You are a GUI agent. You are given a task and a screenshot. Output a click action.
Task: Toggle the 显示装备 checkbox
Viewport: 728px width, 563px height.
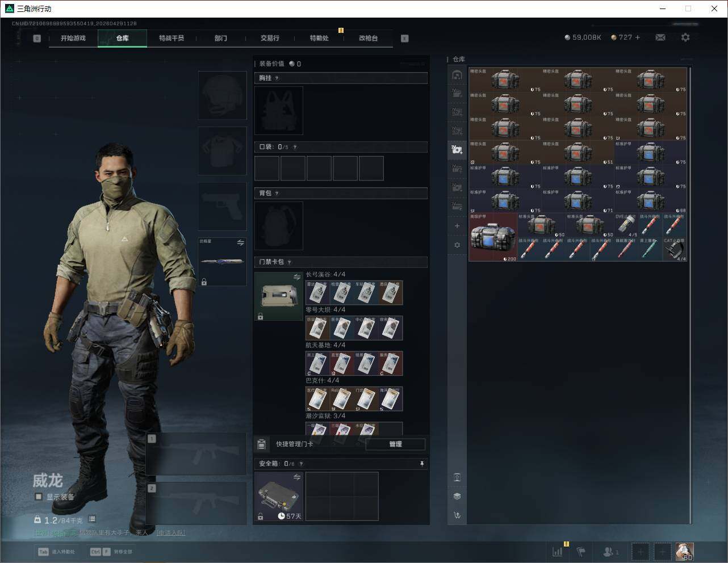(x=39, y=497)
